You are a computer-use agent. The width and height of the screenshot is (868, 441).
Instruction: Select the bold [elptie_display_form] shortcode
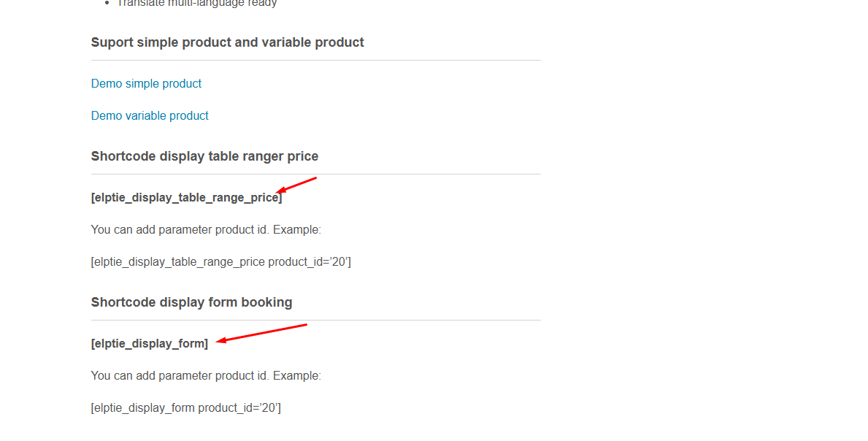[x=150, y=344]
